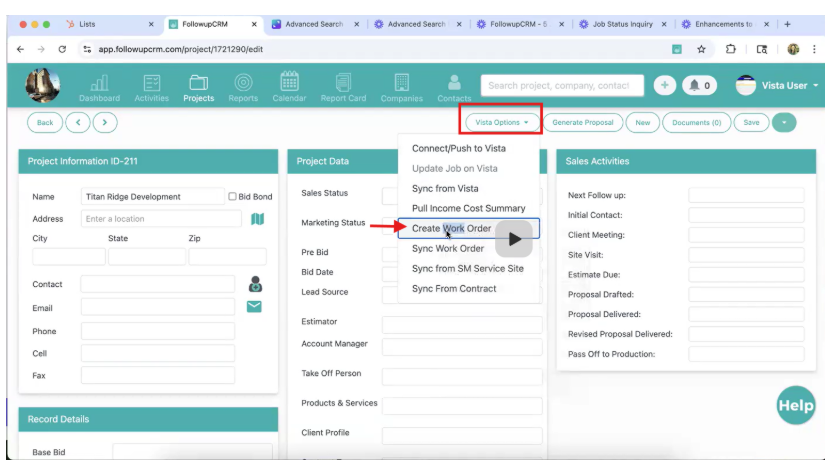Click the Account Manager field
The height and width of the screenshot is (469, 836).
tap(462, 346)
